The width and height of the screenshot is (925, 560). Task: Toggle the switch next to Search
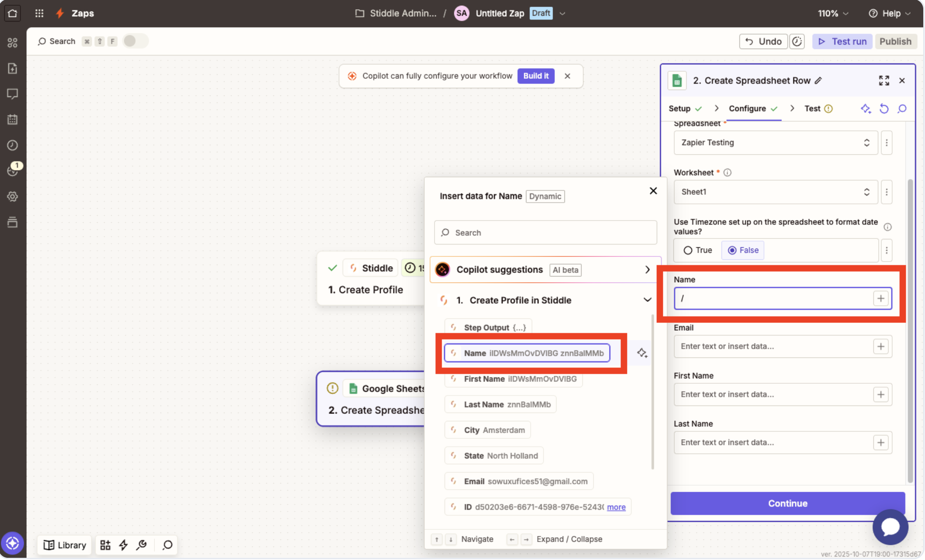pos(135,41)
